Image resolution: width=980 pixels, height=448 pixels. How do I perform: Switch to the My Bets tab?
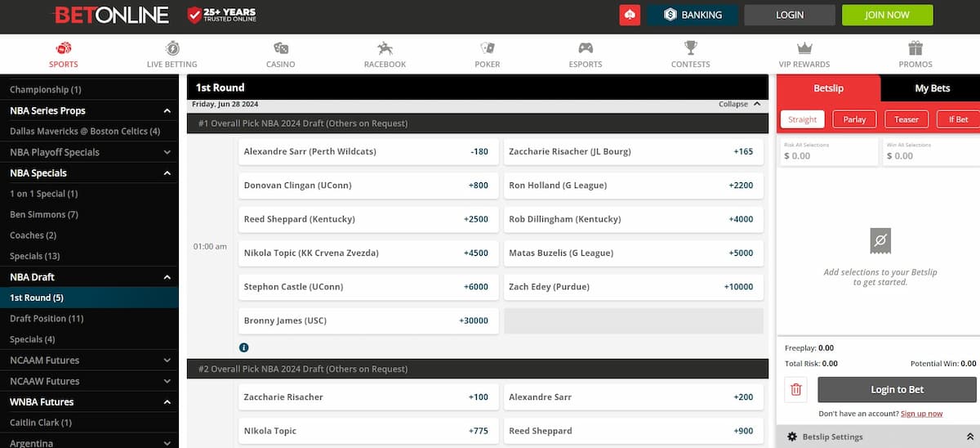(x=932, y=88)
